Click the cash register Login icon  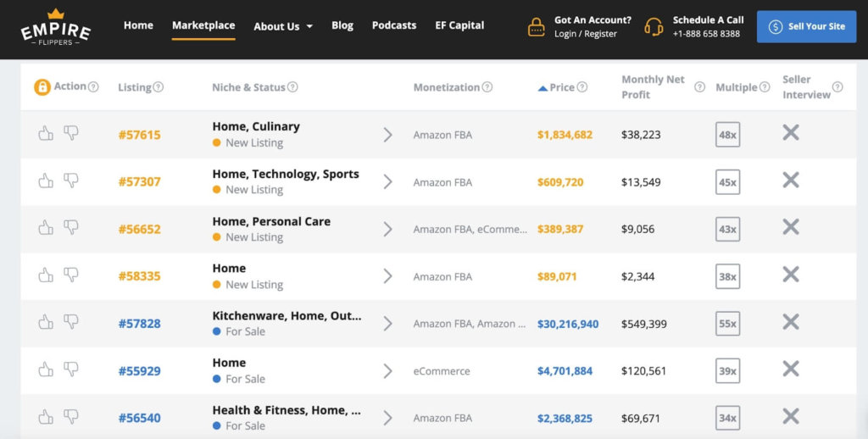[537, 26]
